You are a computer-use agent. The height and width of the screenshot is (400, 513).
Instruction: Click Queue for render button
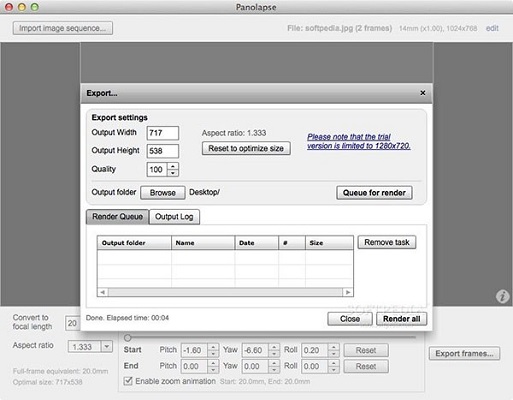(x=374, y=193)
